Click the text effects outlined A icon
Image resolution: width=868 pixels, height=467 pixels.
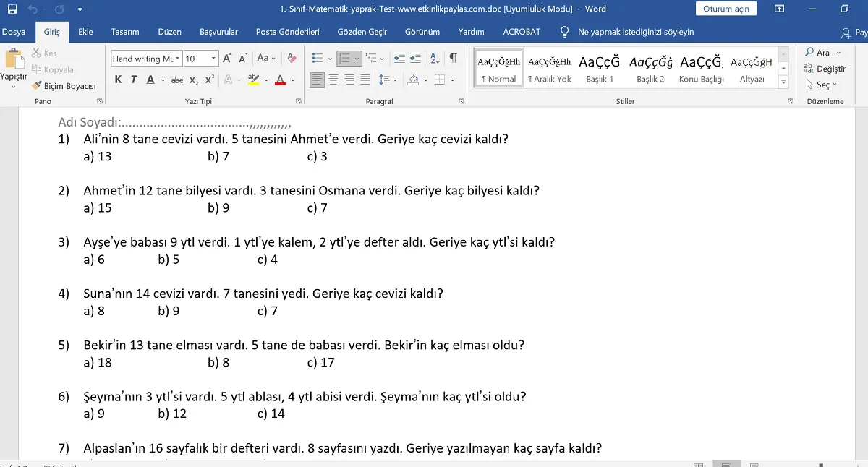(x=228, y=80)
